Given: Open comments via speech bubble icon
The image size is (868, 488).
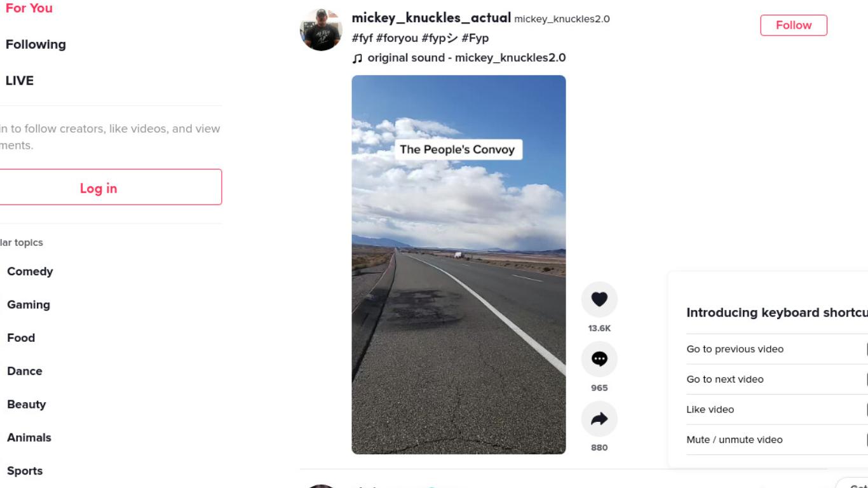Looking at the screenshot, I should click(599, 359).
